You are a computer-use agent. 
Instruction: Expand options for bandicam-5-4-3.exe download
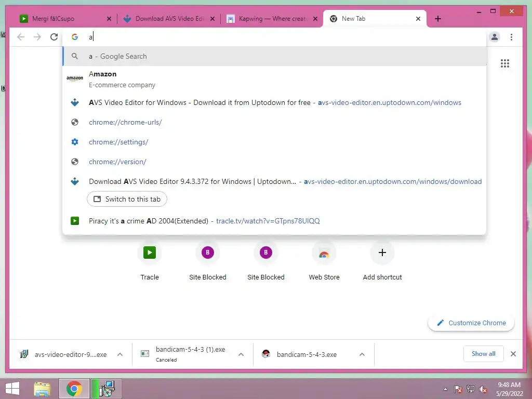(x=362, y=354)
